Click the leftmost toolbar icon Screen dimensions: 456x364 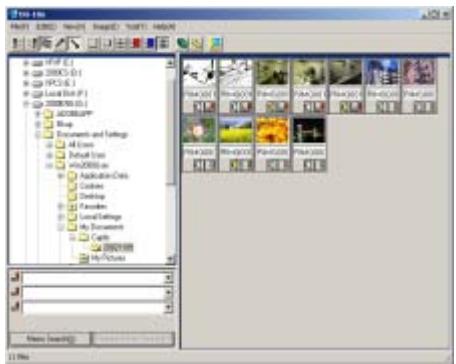tap(16, 43)
